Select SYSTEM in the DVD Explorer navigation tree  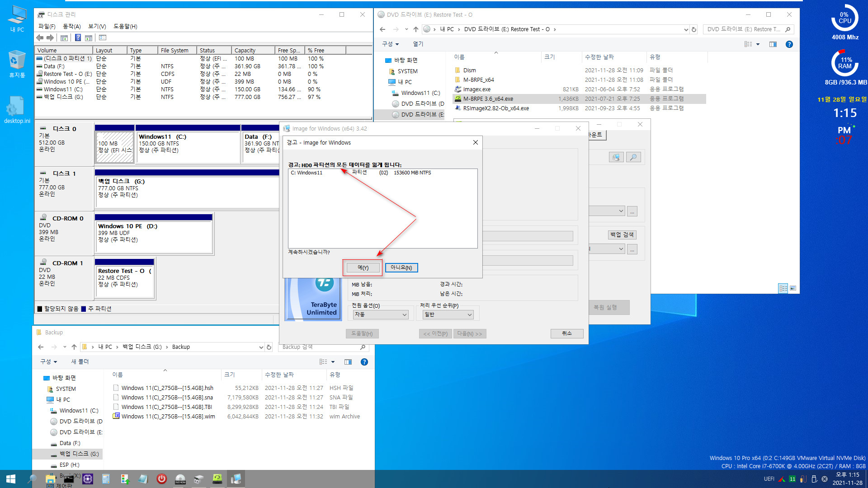point(407,71)
